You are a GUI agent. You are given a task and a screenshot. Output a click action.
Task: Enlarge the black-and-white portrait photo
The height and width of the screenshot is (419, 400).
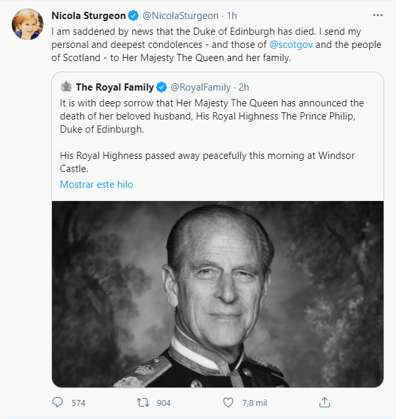(218, 294)
